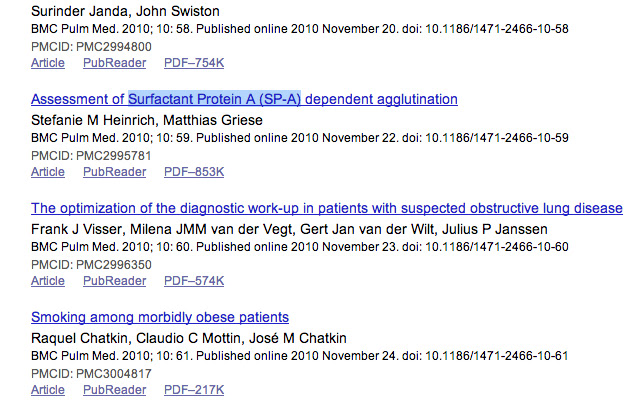The width and height of the screenshot is (640, 400).
Task: Download the PDF–217K file
Action: point(194,390)
